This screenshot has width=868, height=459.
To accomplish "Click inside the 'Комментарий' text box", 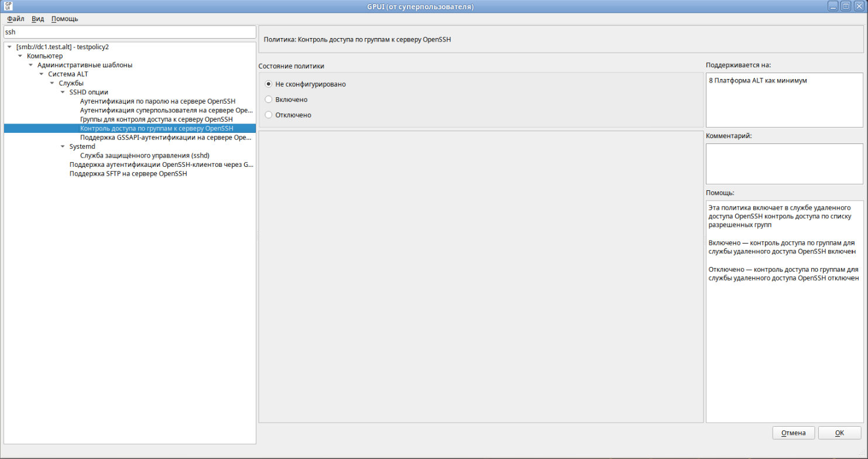I will tap(784, 164).
